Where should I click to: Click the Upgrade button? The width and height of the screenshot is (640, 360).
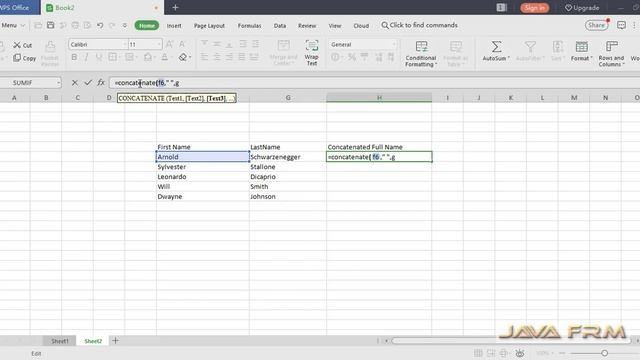click(x=582, y=7)
